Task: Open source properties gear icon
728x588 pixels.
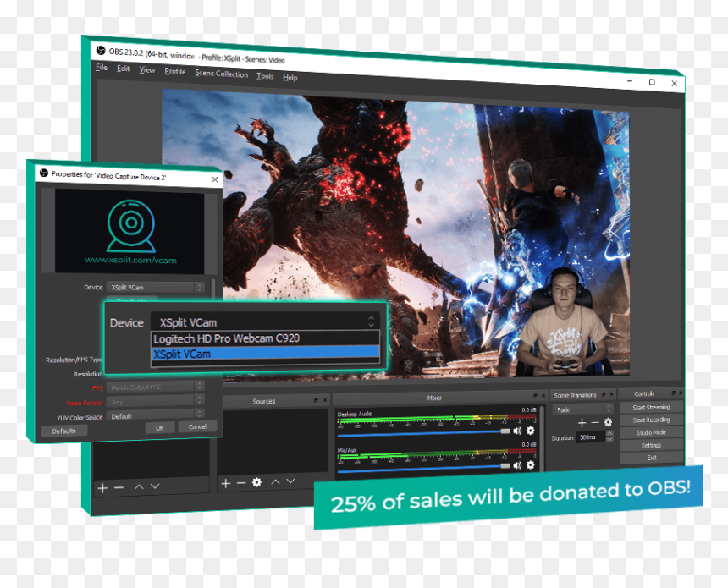Action: pyautogui.click(x=256, y=482)
